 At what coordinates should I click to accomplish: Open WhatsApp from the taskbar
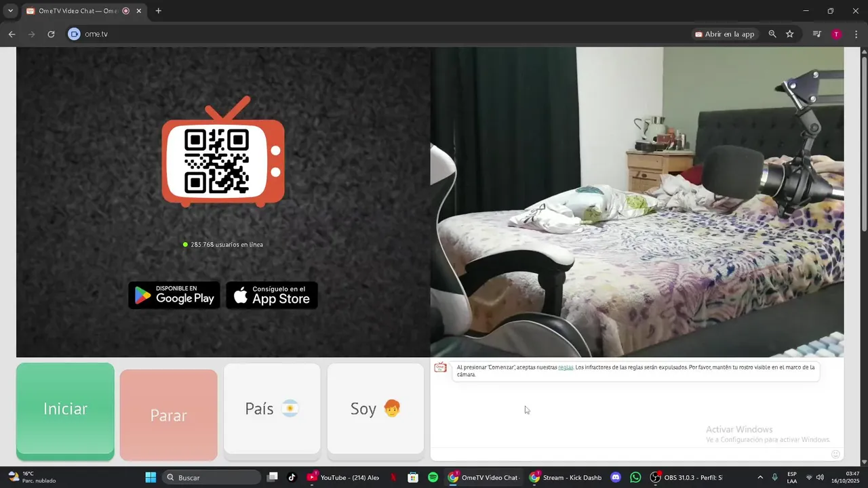point(635,477)
